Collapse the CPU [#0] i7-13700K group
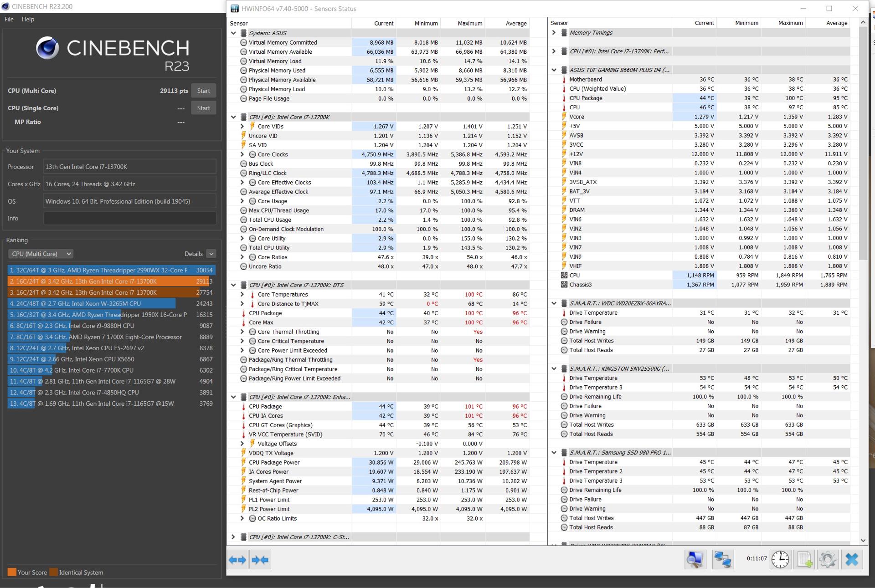 point(234,117)
